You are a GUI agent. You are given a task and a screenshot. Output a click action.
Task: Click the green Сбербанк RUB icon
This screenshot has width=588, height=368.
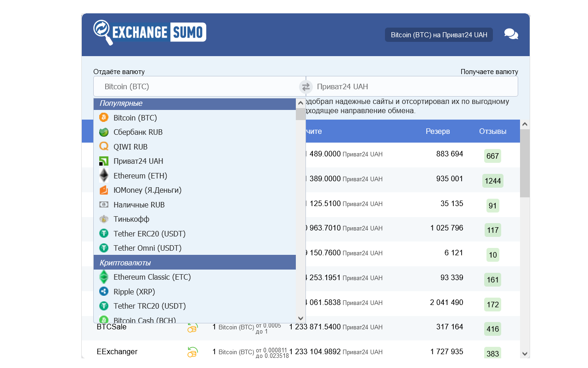point(104,132)
